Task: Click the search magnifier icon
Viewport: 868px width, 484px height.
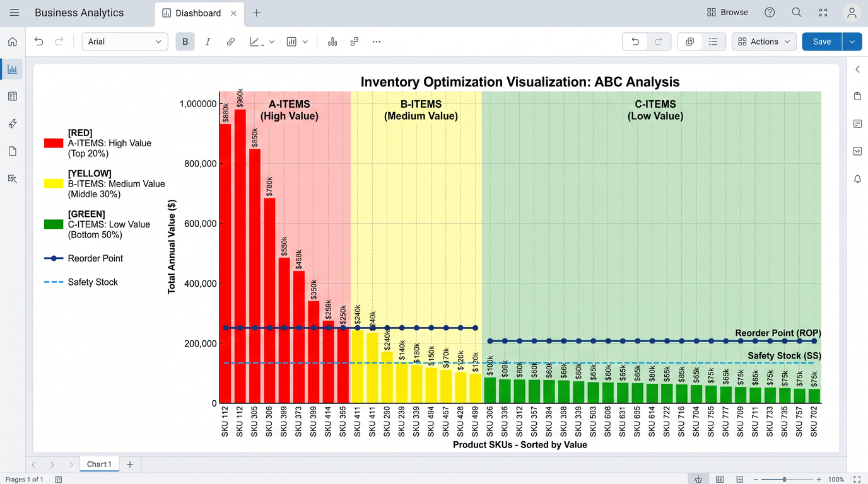Action: [797, 13]
